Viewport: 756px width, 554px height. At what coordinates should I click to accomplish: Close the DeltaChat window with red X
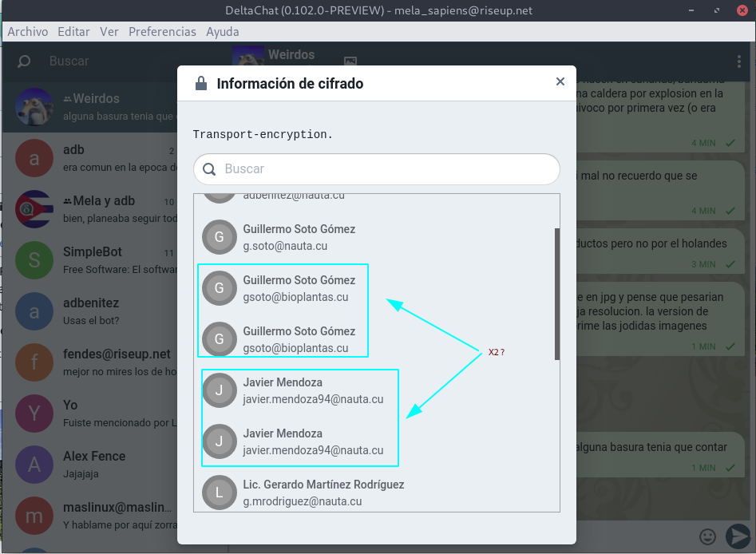click(742, 10)
